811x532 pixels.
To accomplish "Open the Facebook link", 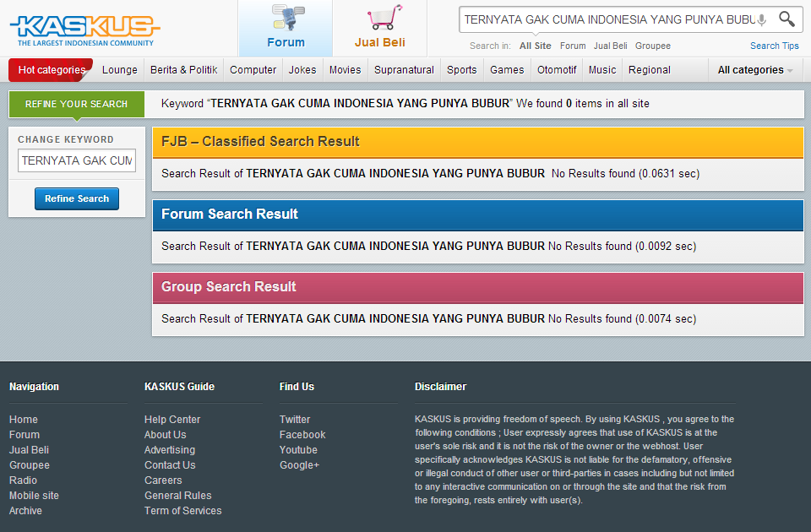I will point(302,435).
